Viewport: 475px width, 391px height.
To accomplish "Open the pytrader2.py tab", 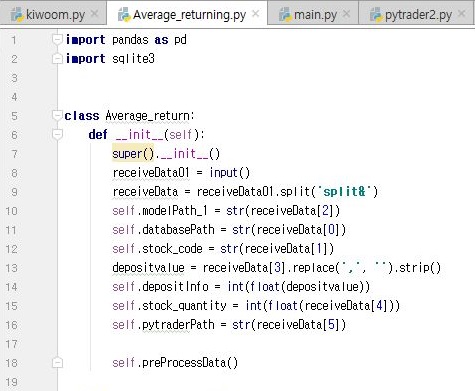I will (x=417, y=14).
